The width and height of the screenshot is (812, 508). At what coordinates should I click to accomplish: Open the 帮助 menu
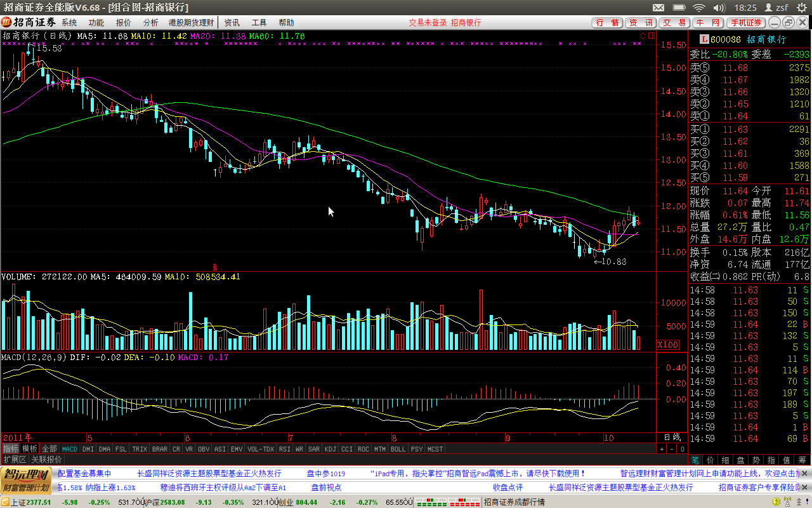pos(286,22)
